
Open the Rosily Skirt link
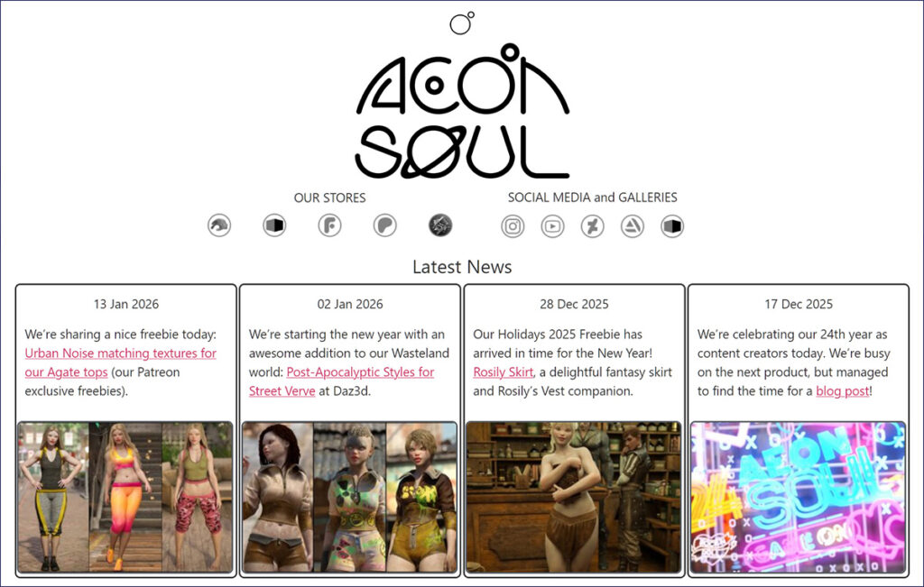pos(503,371)
